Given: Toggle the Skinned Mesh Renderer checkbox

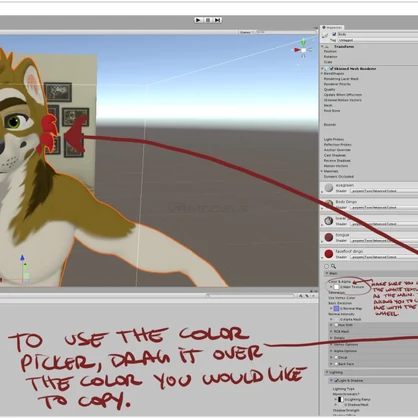Looking at the screenshot, I should pos(332,69).
